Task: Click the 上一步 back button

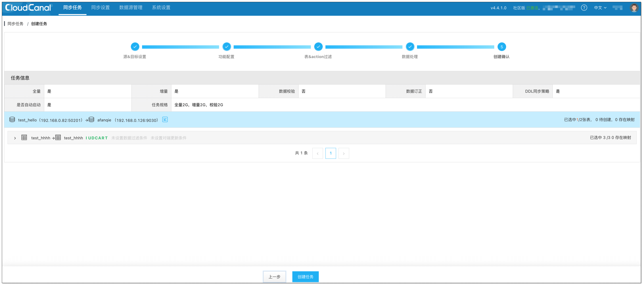Action: 274,277
